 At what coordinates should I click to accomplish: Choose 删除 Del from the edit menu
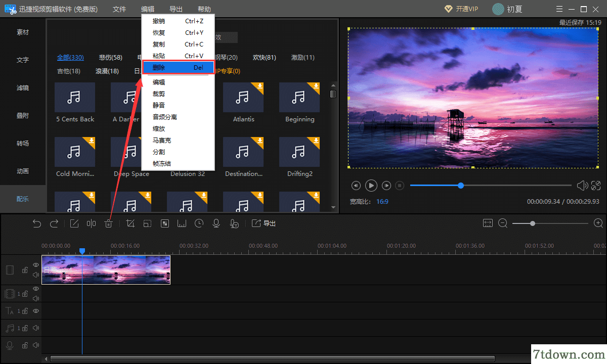(178, 67)
